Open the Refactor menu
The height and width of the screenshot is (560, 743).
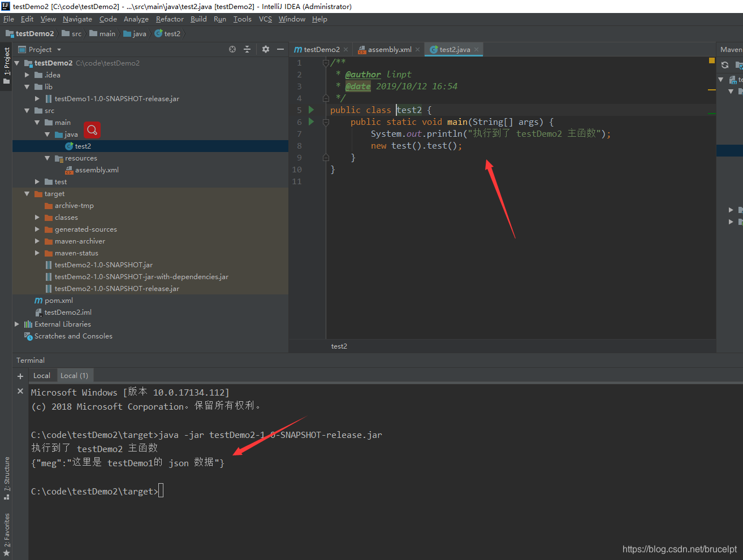pos(170,19)
